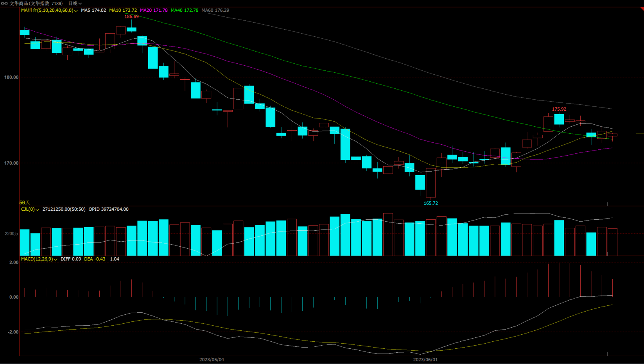The height and width of the screenshot is (364, 644).
Task: Click the 180.00 price axis label
Action: pyautogui.click(x=11, y=77)
